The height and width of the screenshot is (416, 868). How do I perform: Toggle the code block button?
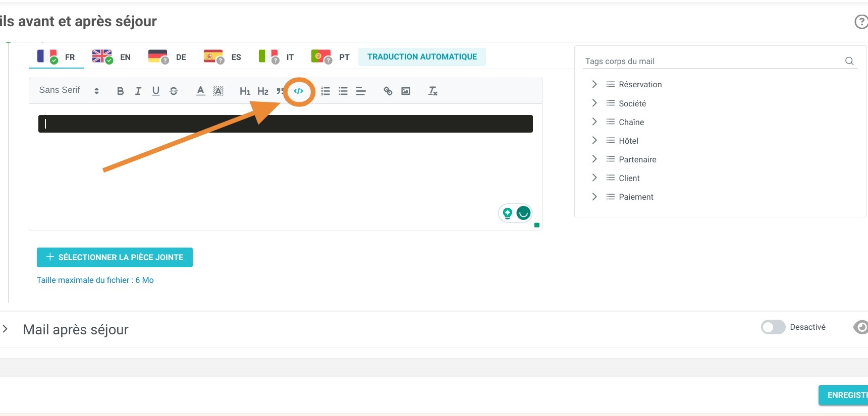(299, 91)
